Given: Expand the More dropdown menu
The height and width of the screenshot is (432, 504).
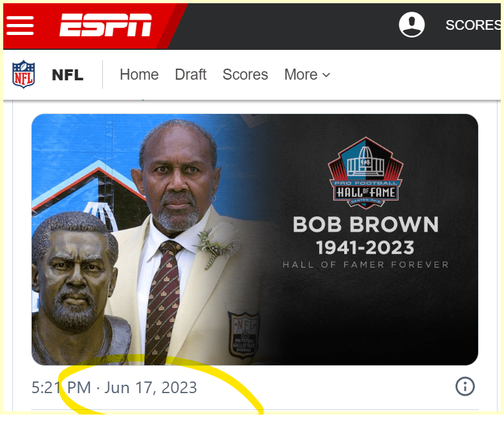Looking at the screenshot, I should pos(307,74).
